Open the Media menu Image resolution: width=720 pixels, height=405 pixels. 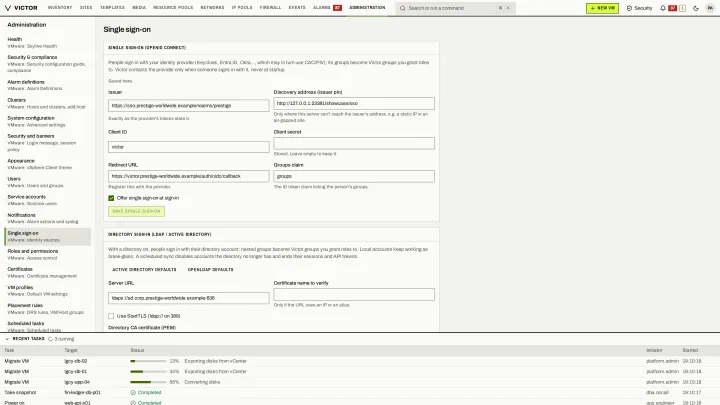pos(139,8)
